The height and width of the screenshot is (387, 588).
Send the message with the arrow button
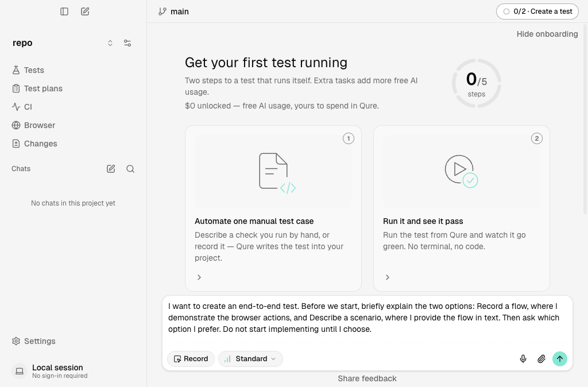[x=559, y=359]
